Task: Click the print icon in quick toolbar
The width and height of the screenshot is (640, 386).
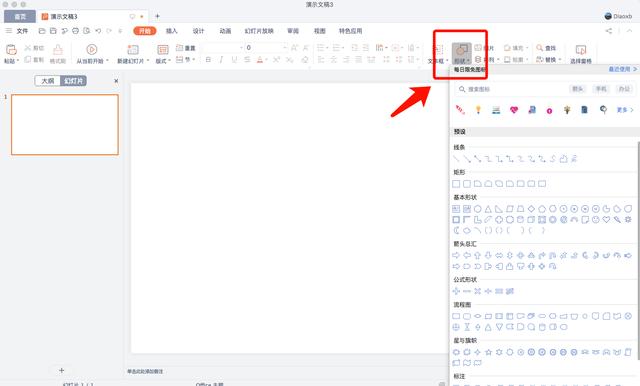Action: pyautogui.click(x=75, y=31)
